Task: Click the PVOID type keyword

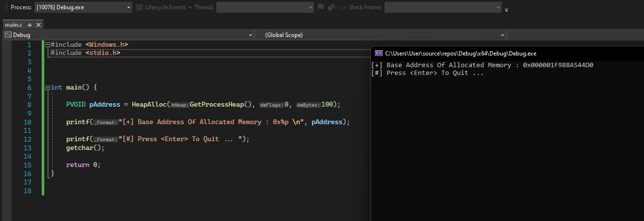Action: [x=76, y=105]
